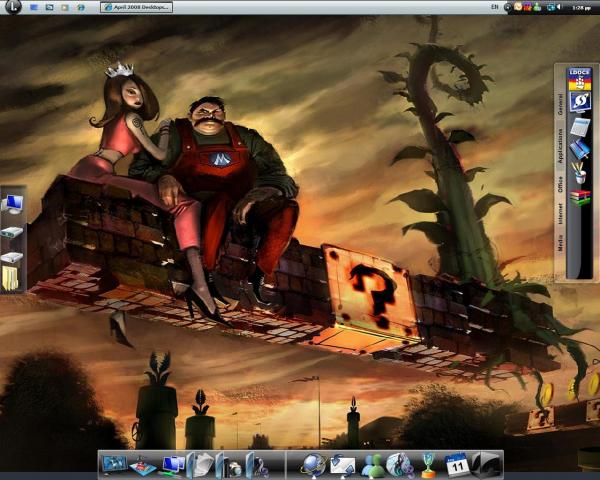Open the Start orb menu
Screen dimensions: 600x480
[x=13, y=7]
